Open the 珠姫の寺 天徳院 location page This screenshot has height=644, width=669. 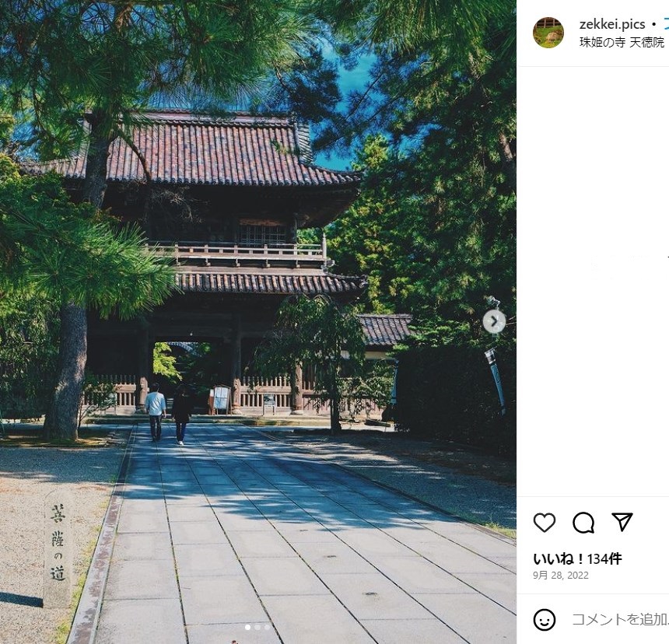coord(622,42)
